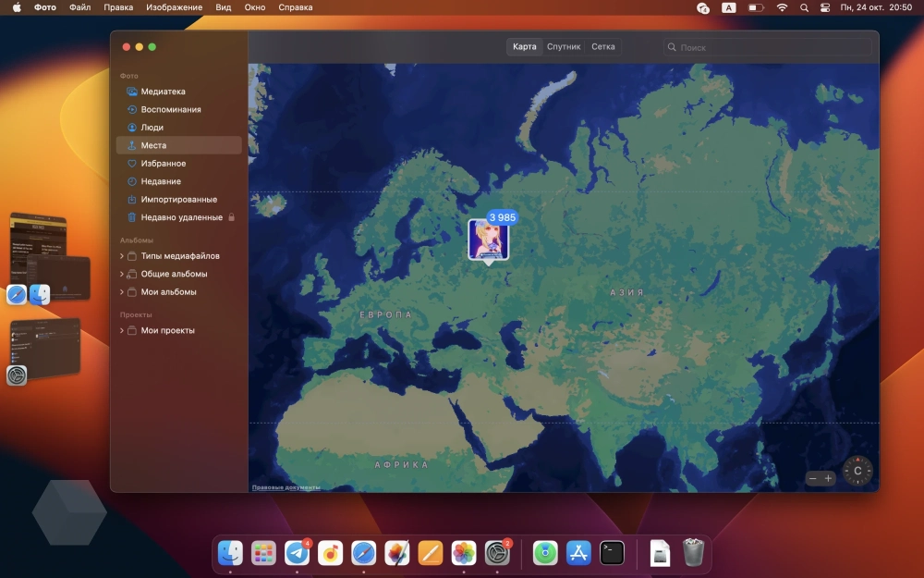Expand Мои проекты group
The image size is (924, 578).
121,330
